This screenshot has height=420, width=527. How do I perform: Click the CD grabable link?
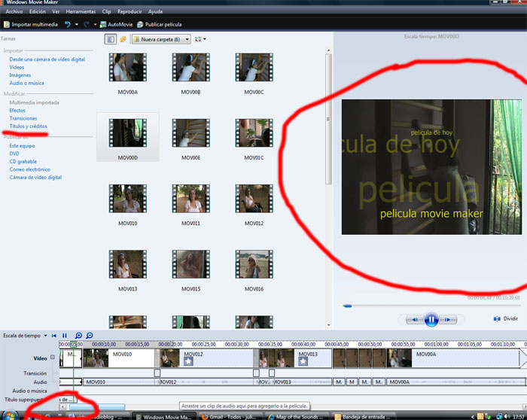pyautogui.click(x=23, y=161)
